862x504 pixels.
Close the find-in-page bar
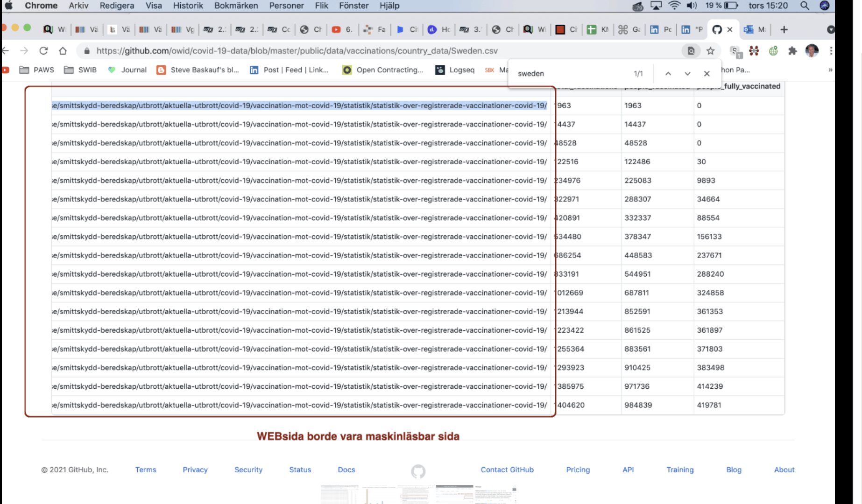[x=707, y=74]
